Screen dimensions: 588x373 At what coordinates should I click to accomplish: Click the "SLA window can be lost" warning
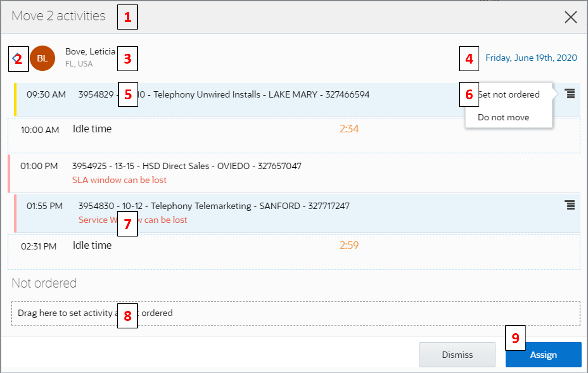tap(119, 180)
